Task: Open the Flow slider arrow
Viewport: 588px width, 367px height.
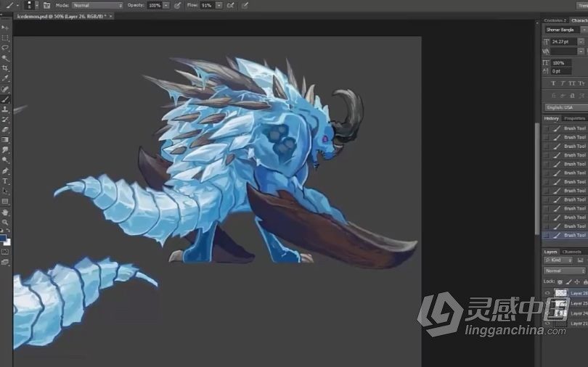Action: point(219,5)
